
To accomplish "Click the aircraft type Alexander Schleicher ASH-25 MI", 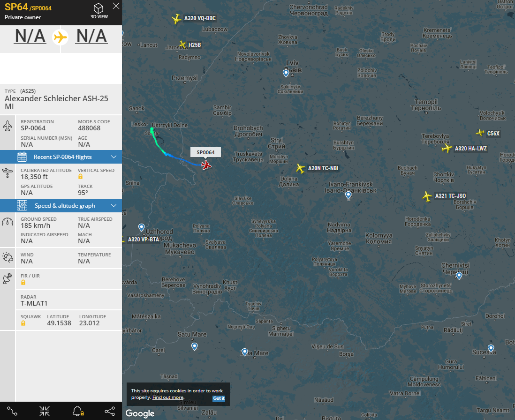I will tap(56, 102).
